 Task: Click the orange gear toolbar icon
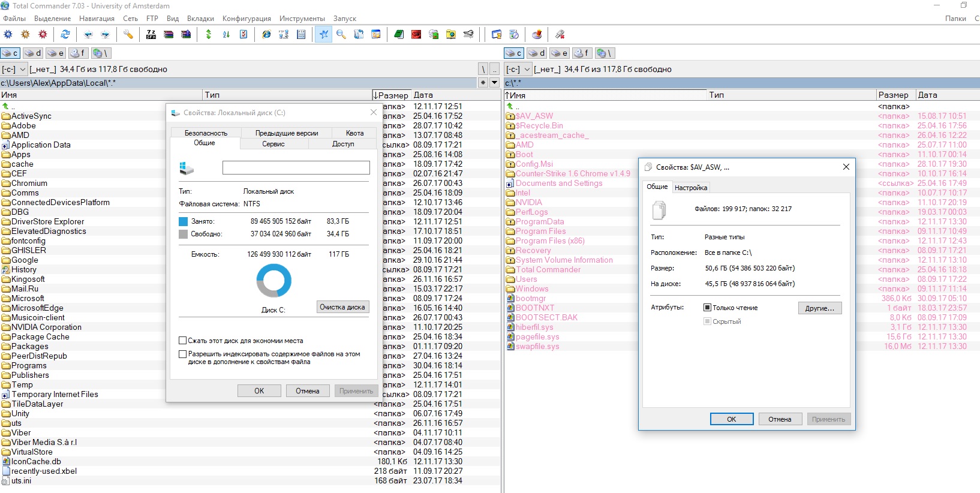(26, 35)
